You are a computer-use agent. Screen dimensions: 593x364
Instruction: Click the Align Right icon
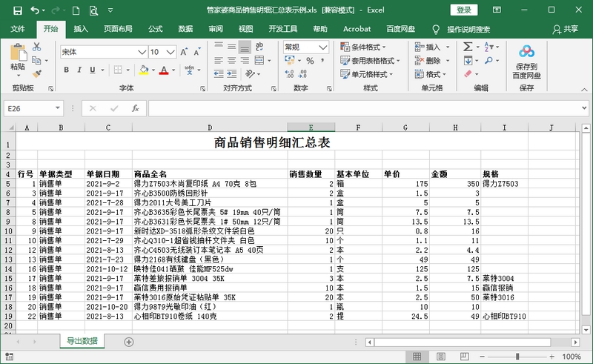(245, 60)
